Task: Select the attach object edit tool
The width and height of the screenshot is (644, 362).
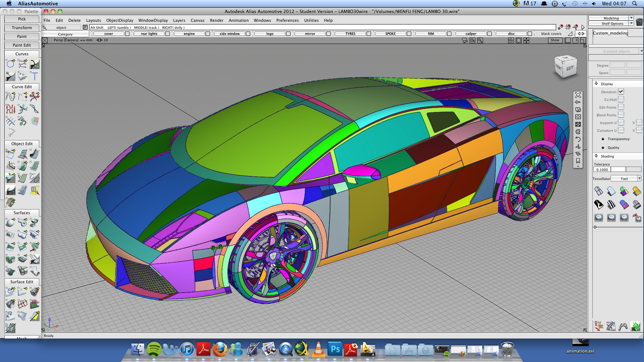Action: tap(10, 153)
